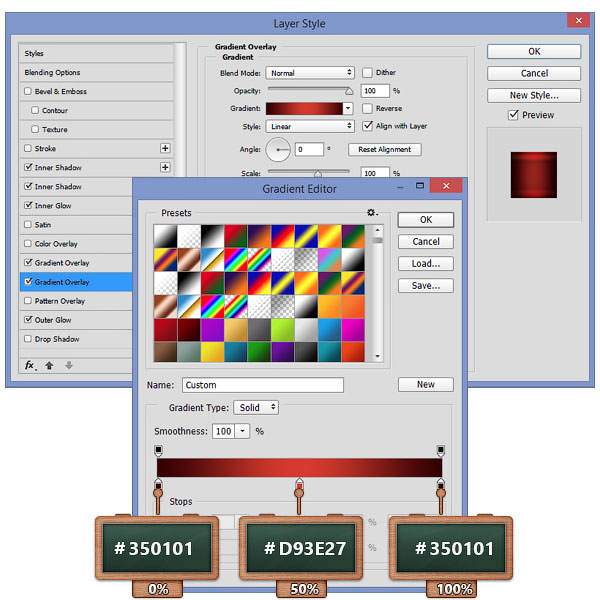The width and height of the screenshot is (600, 600).
Task: Open the fx add-style menu
Action: point(30,365)
